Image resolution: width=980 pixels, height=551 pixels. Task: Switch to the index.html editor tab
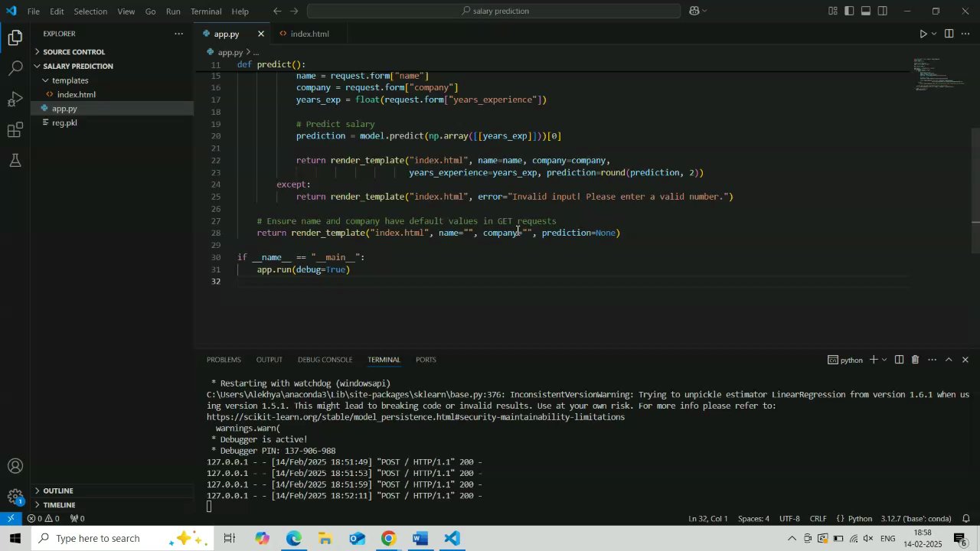coord(310,34)
